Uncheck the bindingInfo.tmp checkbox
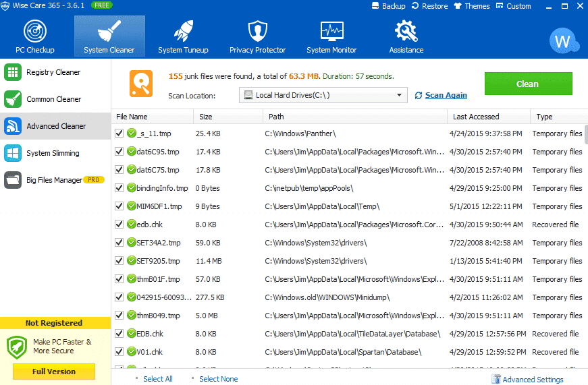588x385 pixels. tap(119, 188)
